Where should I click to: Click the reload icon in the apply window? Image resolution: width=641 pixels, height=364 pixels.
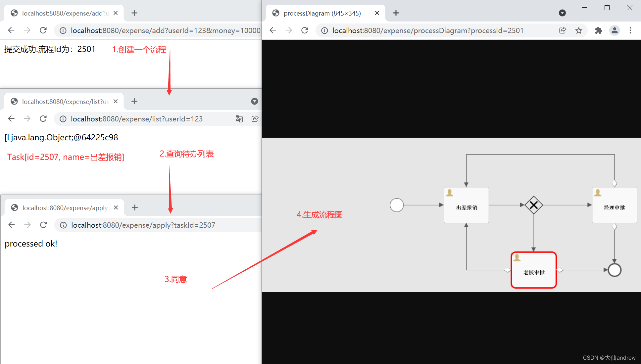(x=43, y=225)
